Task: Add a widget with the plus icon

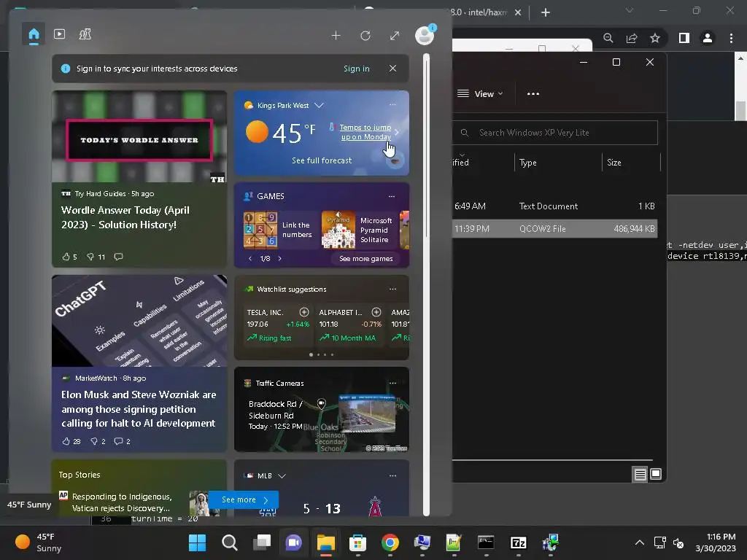Action: click(x=336, y=36)
